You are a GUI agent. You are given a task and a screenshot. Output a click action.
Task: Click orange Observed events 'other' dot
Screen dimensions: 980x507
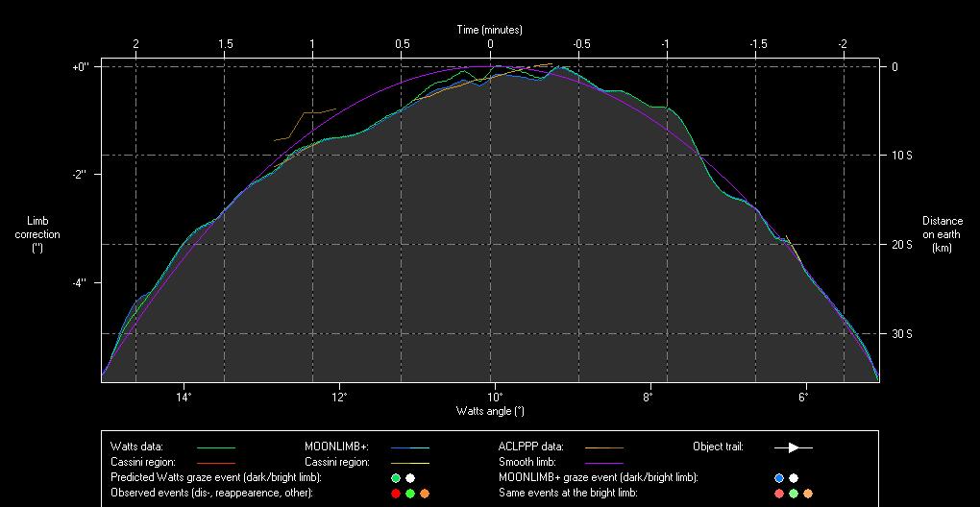coord(425,494)
